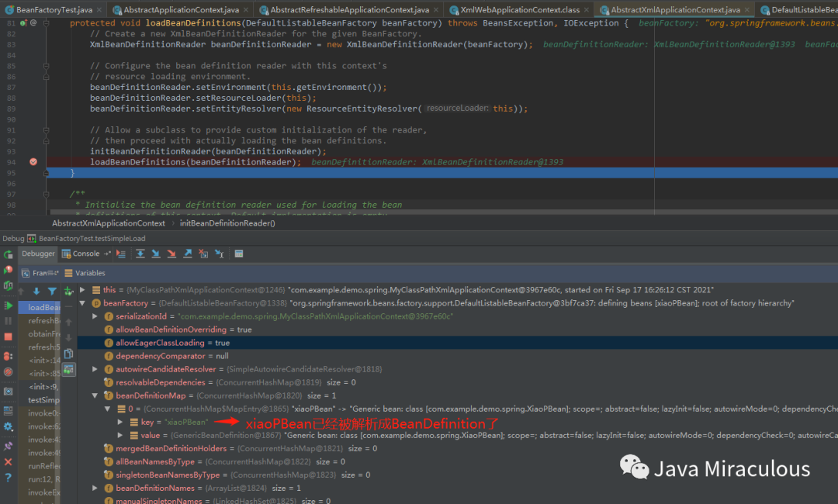The image size is (838, 504).
Task: Collapse map entry 0 node
Action: coord(107,409)
